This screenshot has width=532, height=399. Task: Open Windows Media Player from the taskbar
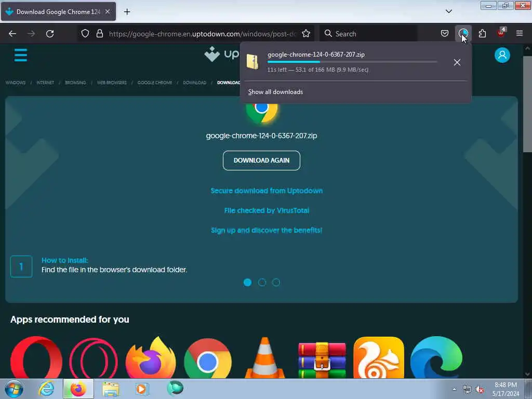coord(142,389)
